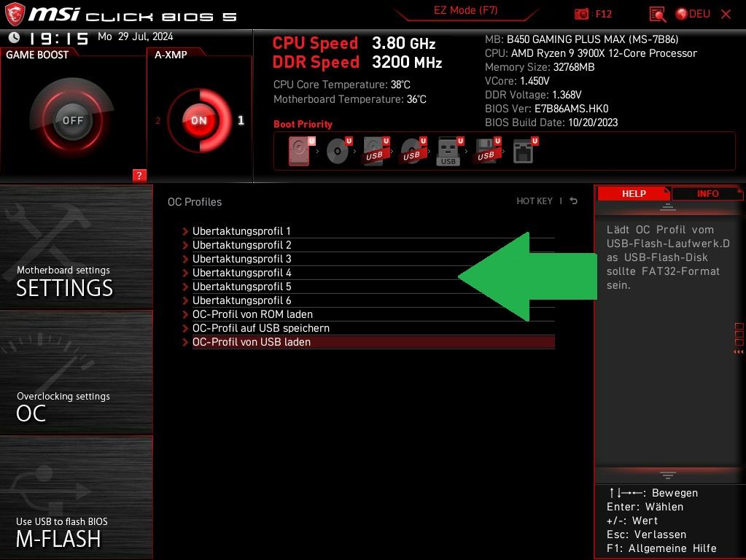The width and height of the screenshot is (746, 560).
Task: Close the BIOS with the red X
Action: 726,15
